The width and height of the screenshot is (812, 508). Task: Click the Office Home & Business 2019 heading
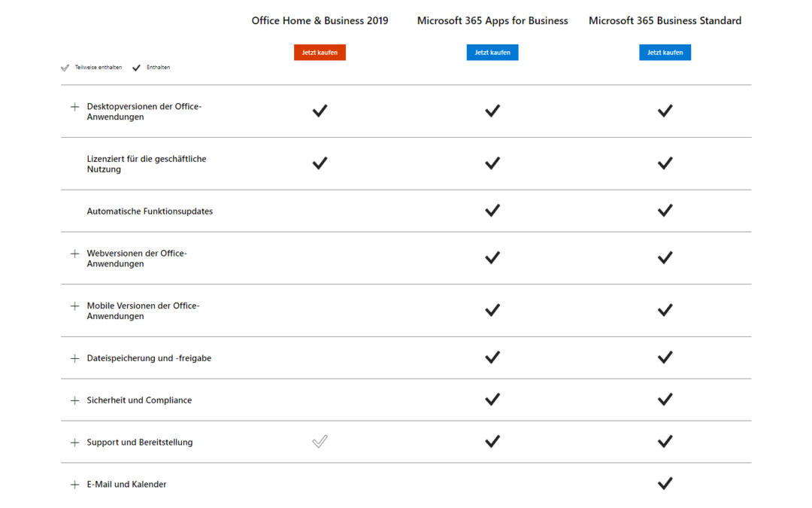pyautogui.click(x=320, y=21)
